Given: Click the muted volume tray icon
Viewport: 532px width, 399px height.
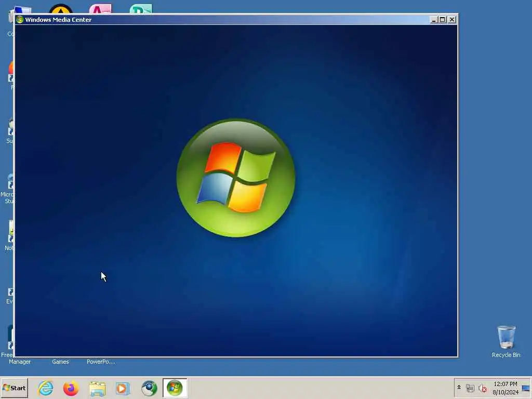Looking at the screenshot, I should coord(482,388).
